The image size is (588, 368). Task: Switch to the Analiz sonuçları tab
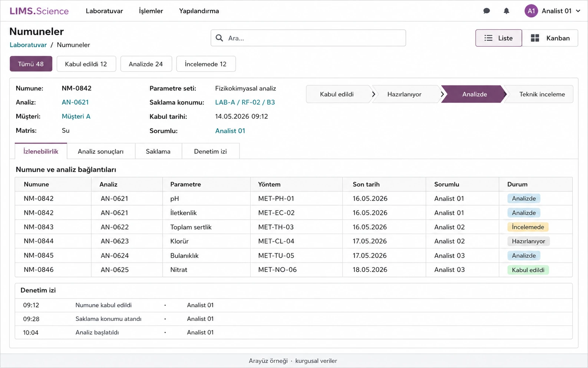tap(100, 151)
